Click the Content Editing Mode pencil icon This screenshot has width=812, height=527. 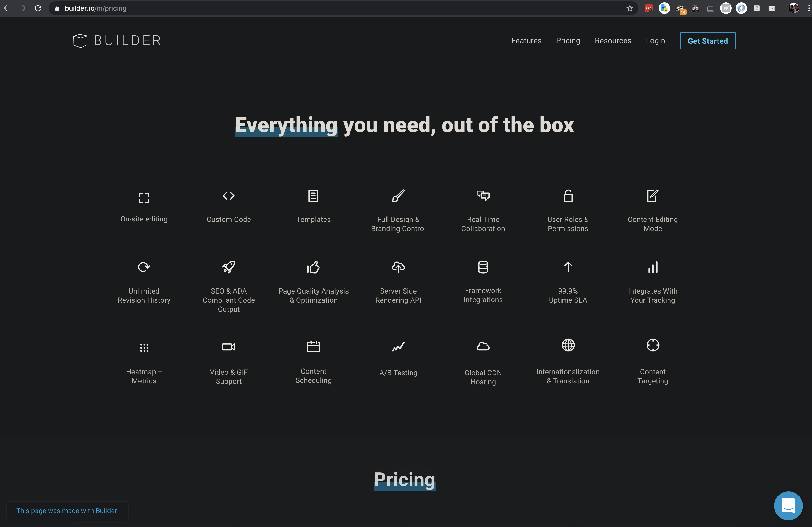click(x=653, y=196)
